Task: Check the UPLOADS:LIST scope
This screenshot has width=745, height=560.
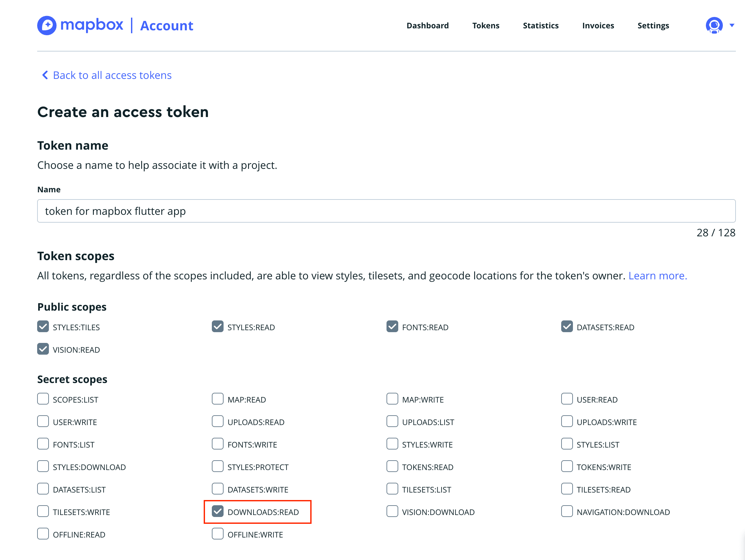Action: tap(392, 421)
